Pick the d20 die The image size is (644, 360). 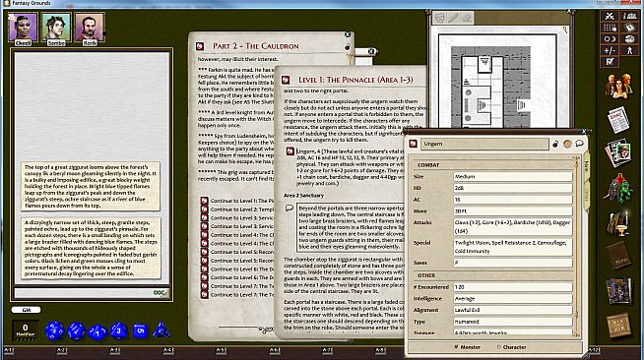coord(54,330)
